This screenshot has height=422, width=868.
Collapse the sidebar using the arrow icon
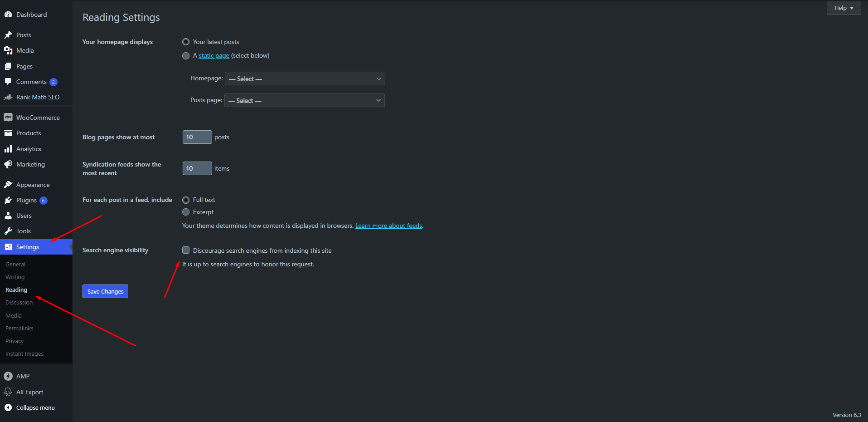(8, 407)
